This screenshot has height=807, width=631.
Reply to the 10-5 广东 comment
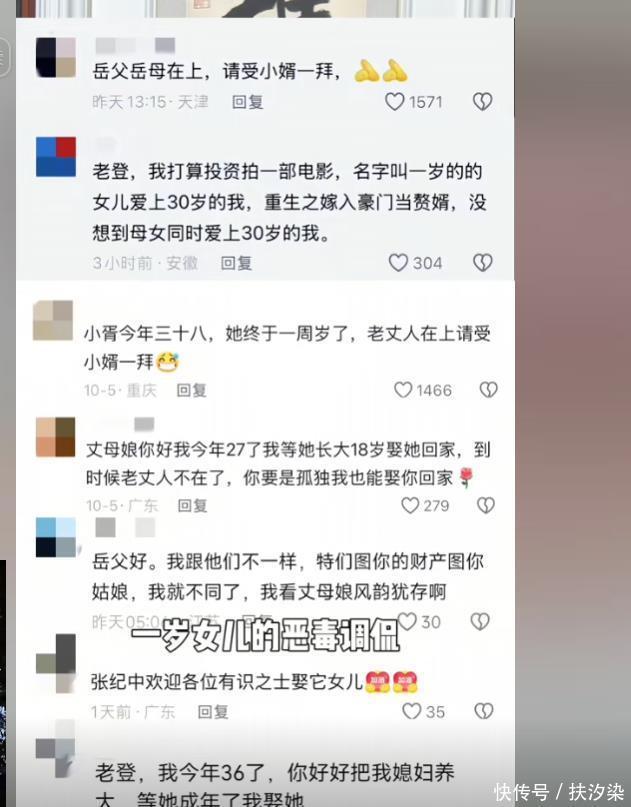[x=192, y=505]
